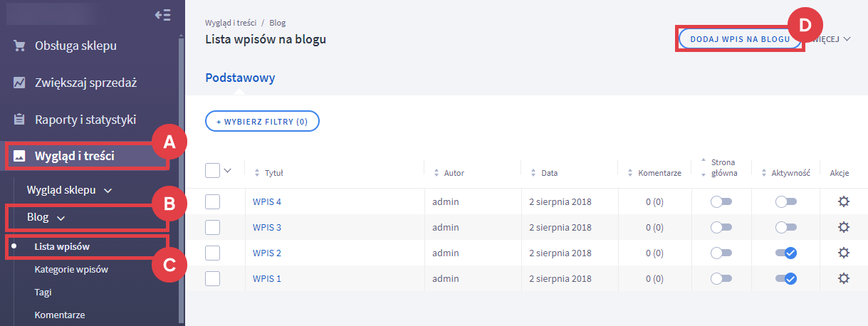Screen dimensions: 868x326
Task: Open the WPIS 4 entry link
Action: pyautogui.click(x=267, y=202)
